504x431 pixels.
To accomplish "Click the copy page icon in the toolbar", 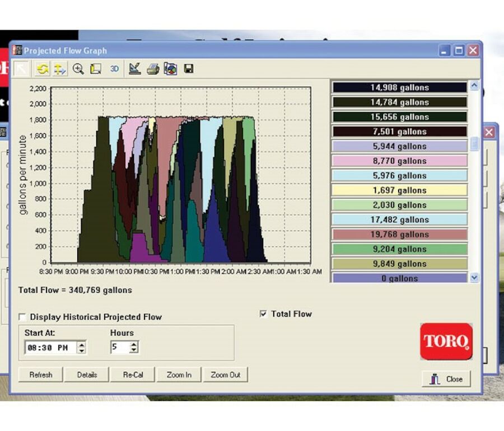I will point(95,68).
